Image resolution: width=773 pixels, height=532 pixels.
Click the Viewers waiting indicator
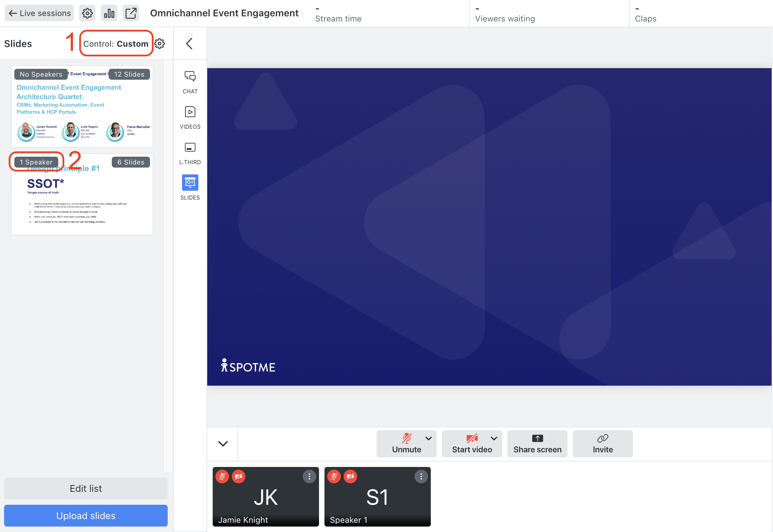(x=505, y=14)
